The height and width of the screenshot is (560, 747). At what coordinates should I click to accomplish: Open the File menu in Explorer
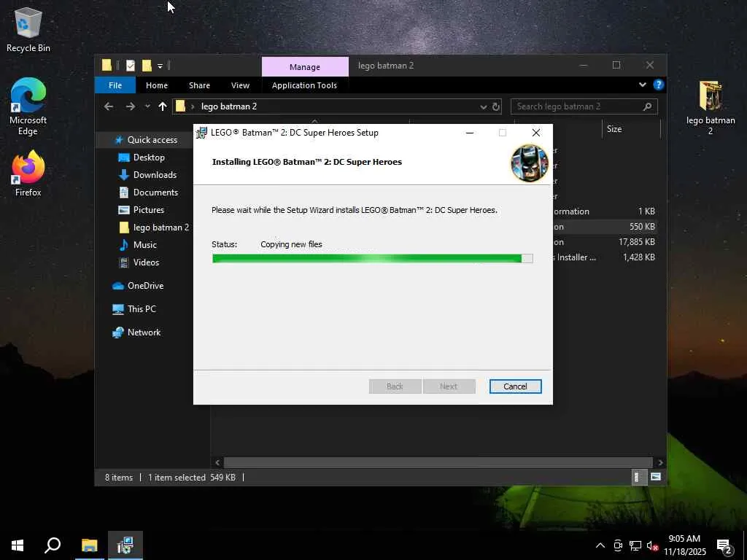115,85
